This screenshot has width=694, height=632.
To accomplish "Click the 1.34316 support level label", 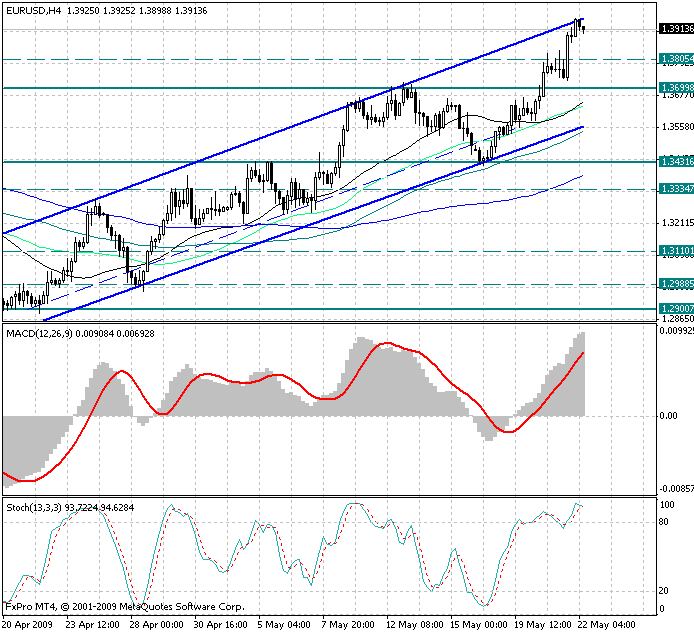I will click(676, 162).
